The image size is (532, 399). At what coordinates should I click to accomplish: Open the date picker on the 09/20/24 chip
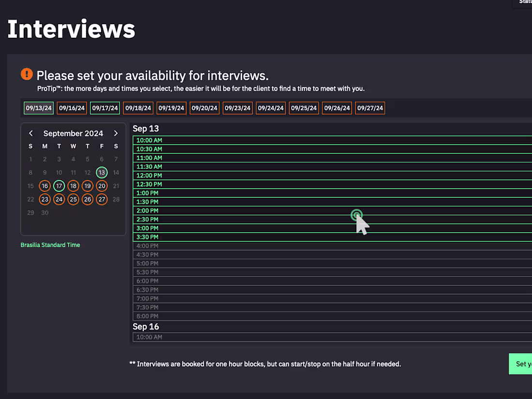coord(204,108)
